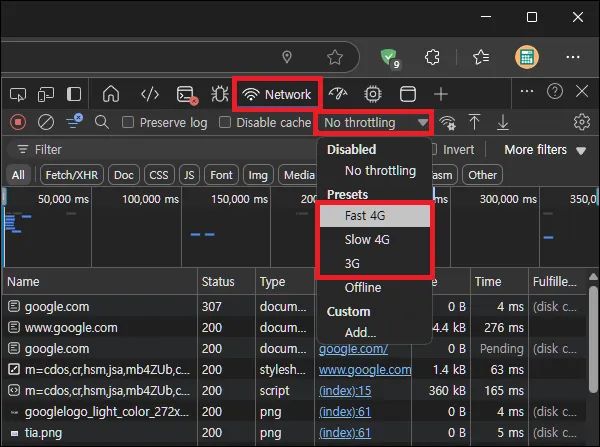
Task: Import HAR file with up arrow
Action: 474,122
